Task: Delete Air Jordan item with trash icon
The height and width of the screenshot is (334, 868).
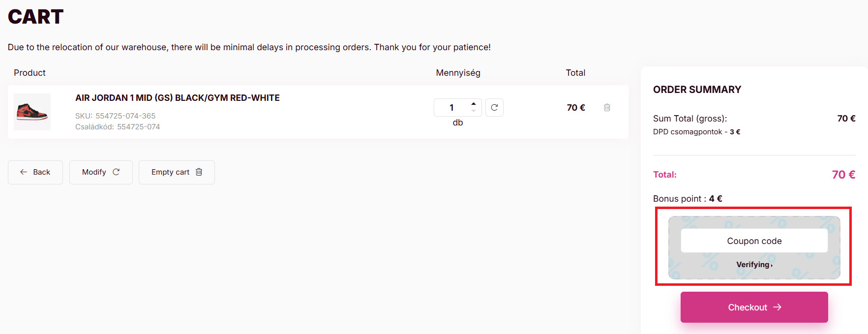Action: tap(607, 107)
